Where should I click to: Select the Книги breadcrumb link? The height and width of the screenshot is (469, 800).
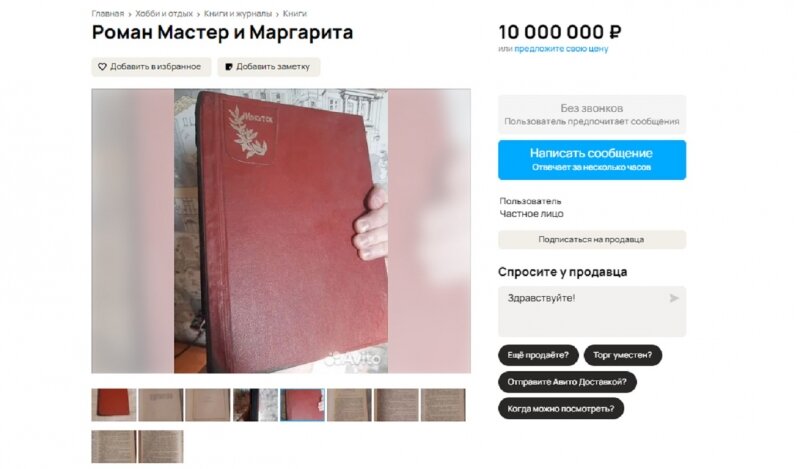(x=295, y=14)
